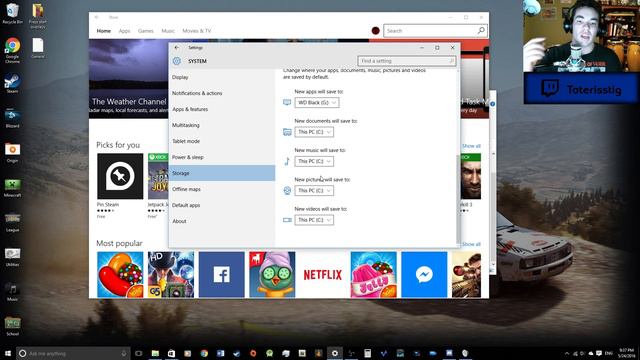Image resolution: width=640 pixels, height=360 pixels.
Task: Open Word from the taskbar
Action: click(x=220, y=353)
